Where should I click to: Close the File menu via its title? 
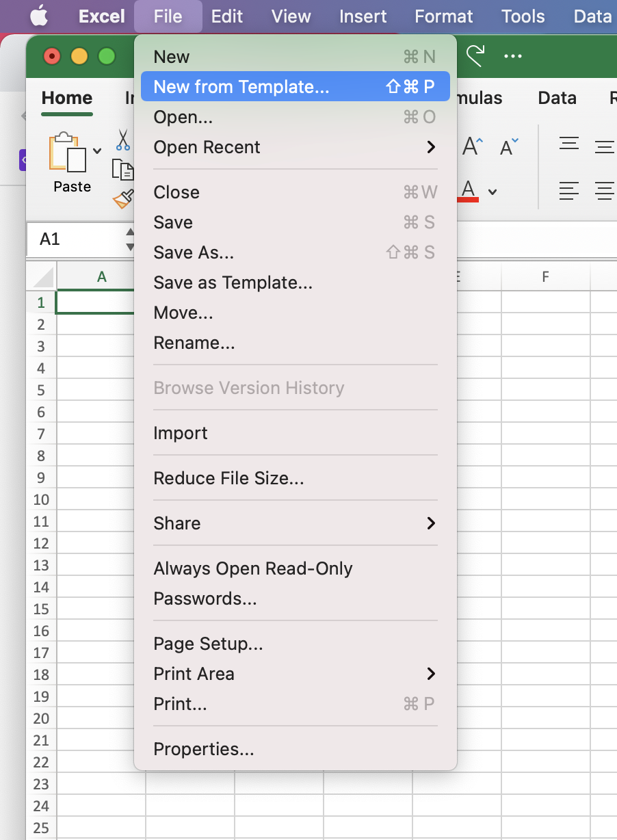tap(168, 16)
